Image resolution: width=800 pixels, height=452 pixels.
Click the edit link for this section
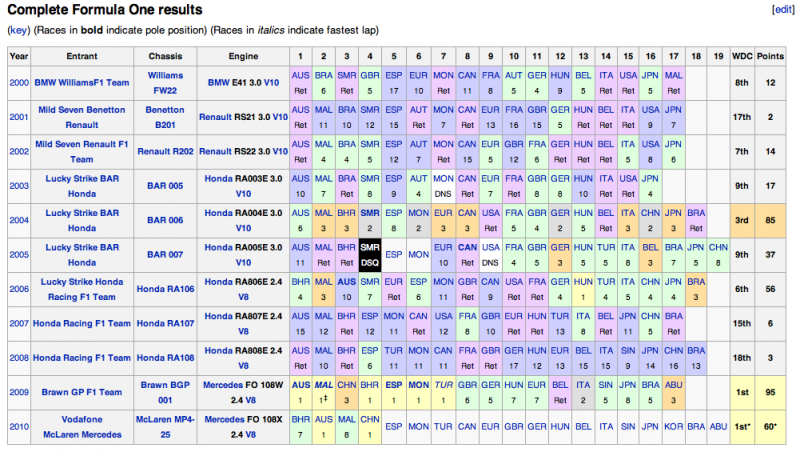(782, 9)
